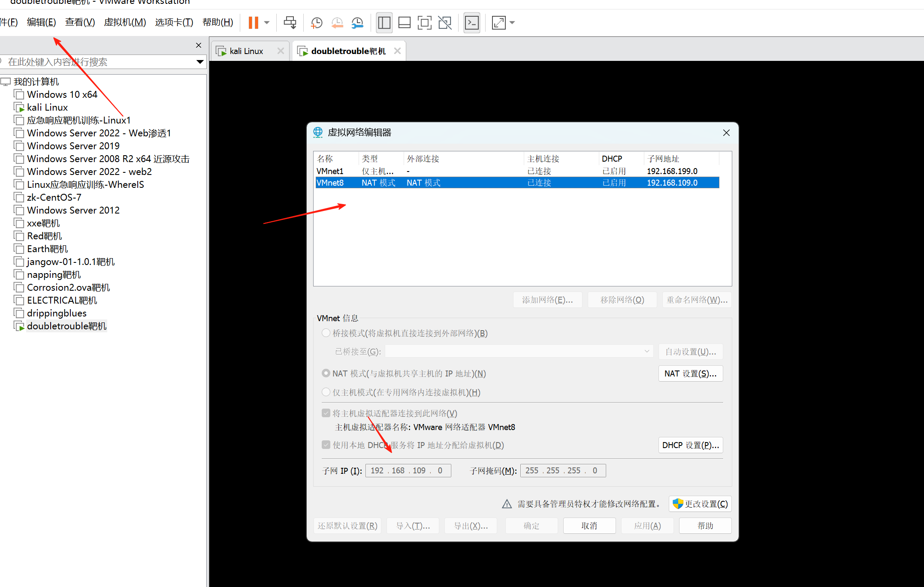Click 还原默认设置(R) button
924x587 pixels.
pyautogui.click(x=347, y=526)
